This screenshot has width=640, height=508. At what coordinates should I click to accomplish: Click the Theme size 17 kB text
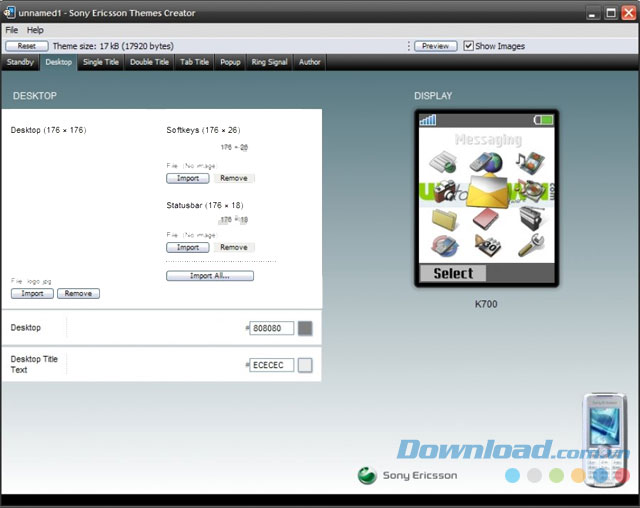(x=113, y=46)
